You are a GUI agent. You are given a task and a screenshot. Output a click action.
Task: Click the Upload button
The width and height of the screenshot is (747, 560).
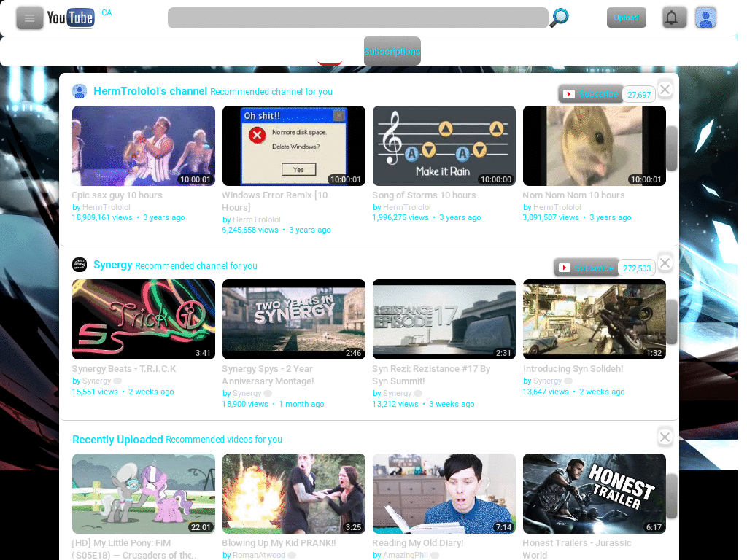point(626,17)
